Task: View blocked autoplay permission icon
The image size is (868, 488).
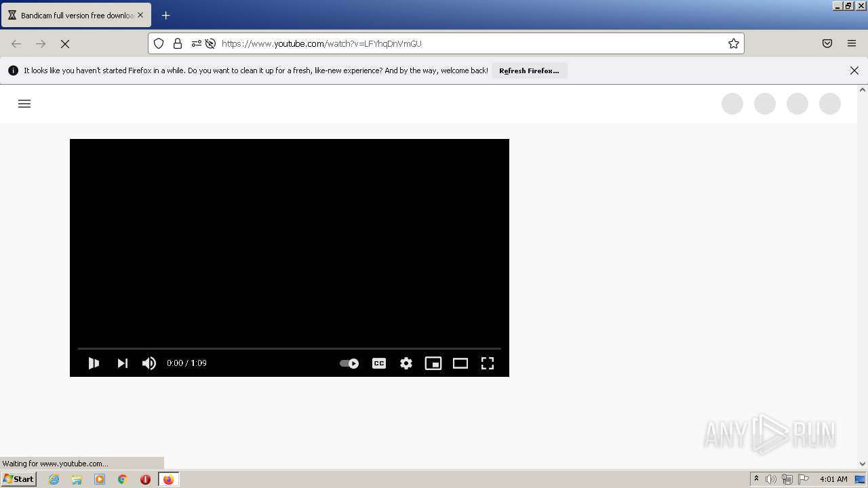Action: (x=210, y=43)
